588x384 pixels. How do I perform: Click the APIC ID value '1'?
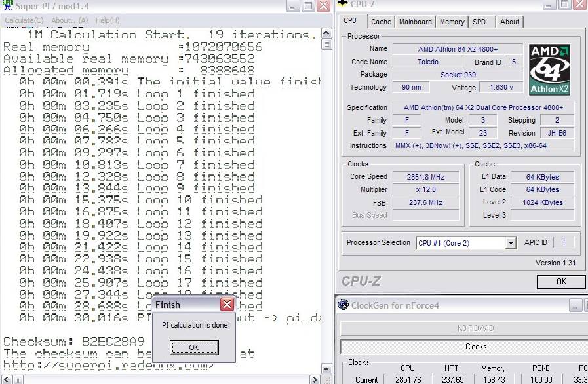563,242
